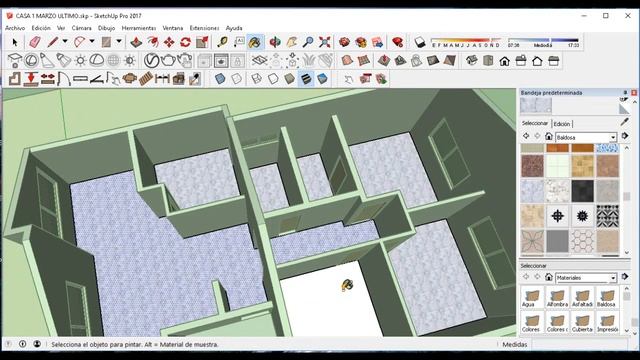Click the V-Ray sun light icon

80,61
